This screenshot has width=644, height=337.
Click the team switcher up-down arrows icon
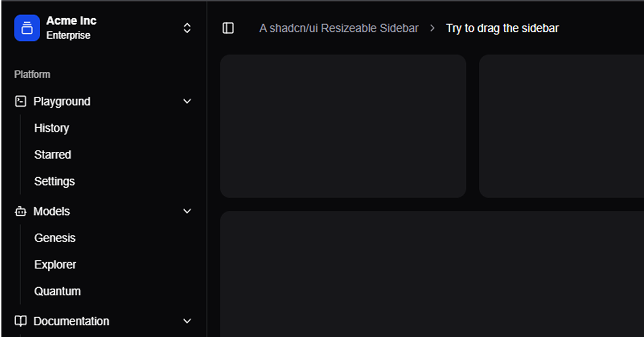[187, 27]
